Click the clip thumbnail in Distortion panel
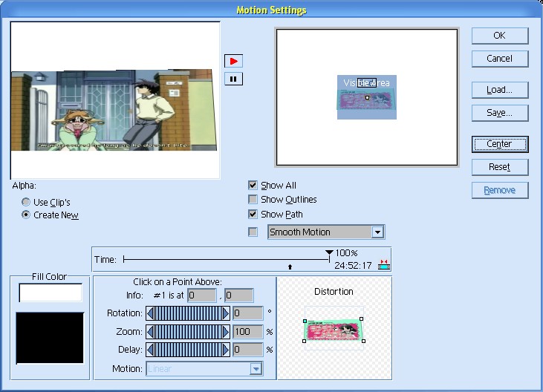Viewport: 543px width, 392px height. pos(334,330)
